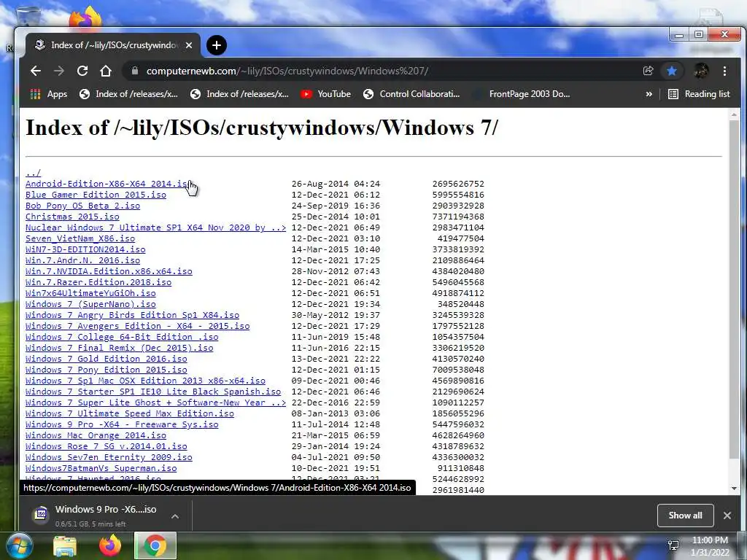Open taskbar clock showing 11:00 PM

710,546
